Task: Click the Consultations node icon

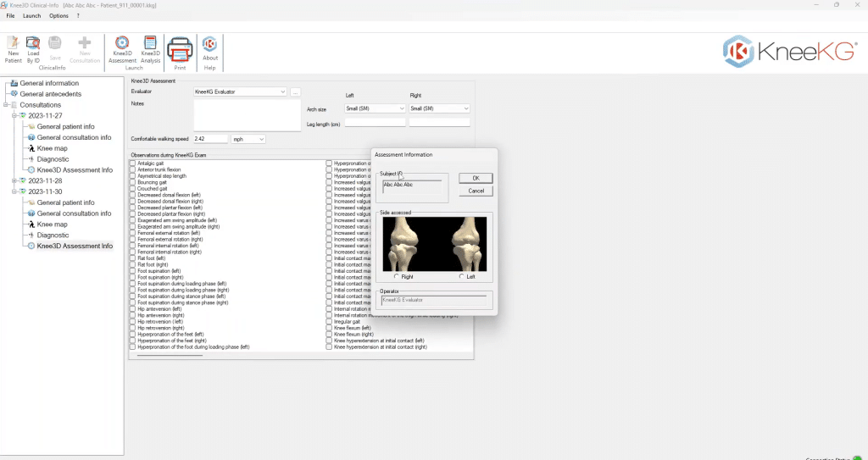Action: pyautogui.click(x=14, y=104)
